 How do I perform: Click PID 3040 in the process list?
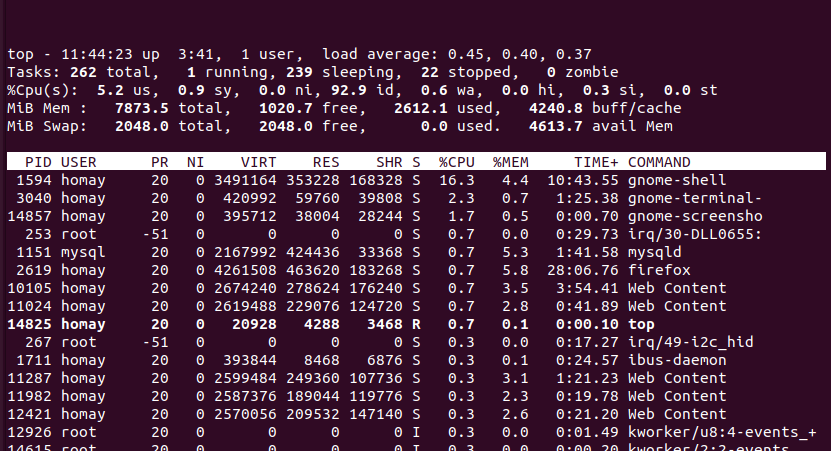[x=34, y=198]
